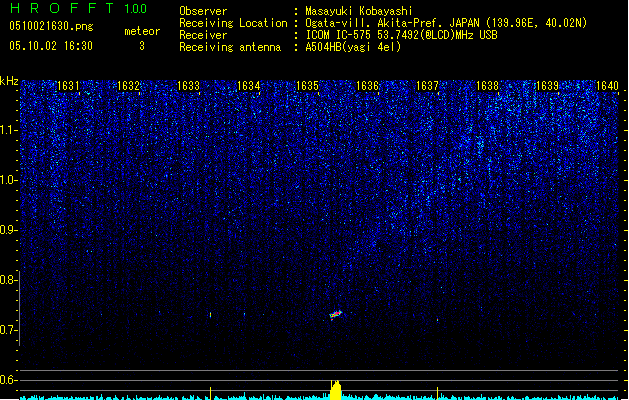Click the small echo dot after 1633
The image size is (629, 400).
210,315
